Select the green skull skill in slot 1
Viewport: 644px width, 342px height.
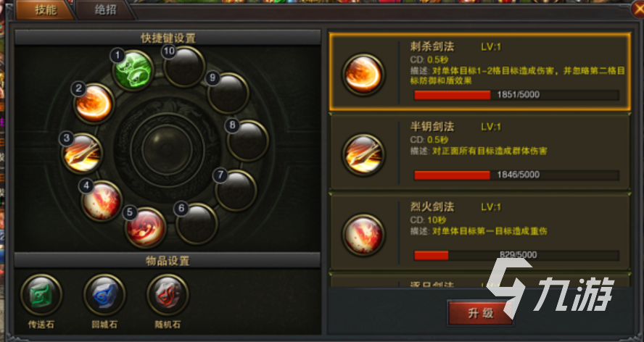click(133, 70)
